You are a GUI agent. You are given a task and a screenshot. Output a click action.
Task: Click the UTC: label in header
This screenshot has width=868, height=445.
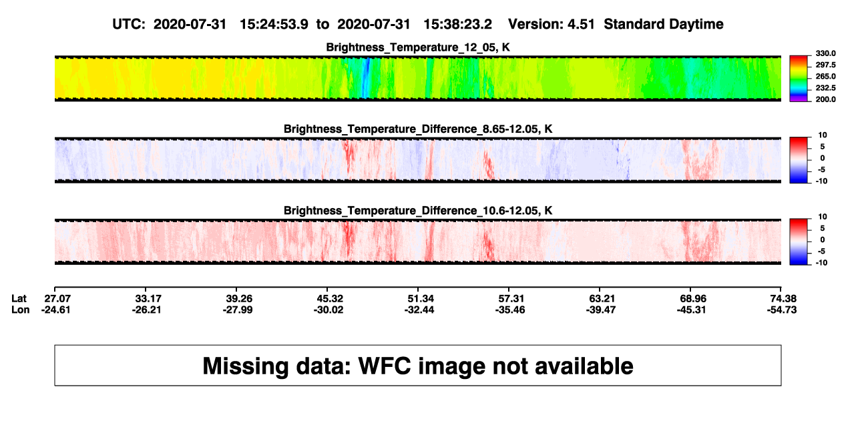130,25
